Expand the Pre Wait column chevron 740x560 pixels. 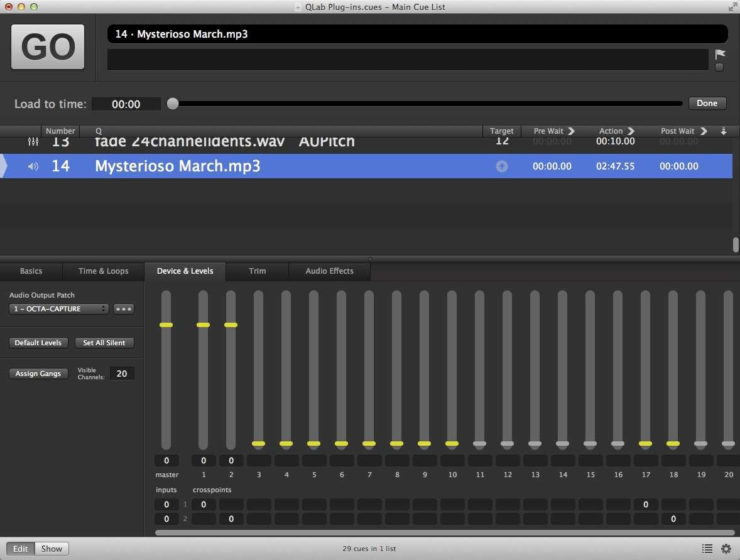(571, 131)
